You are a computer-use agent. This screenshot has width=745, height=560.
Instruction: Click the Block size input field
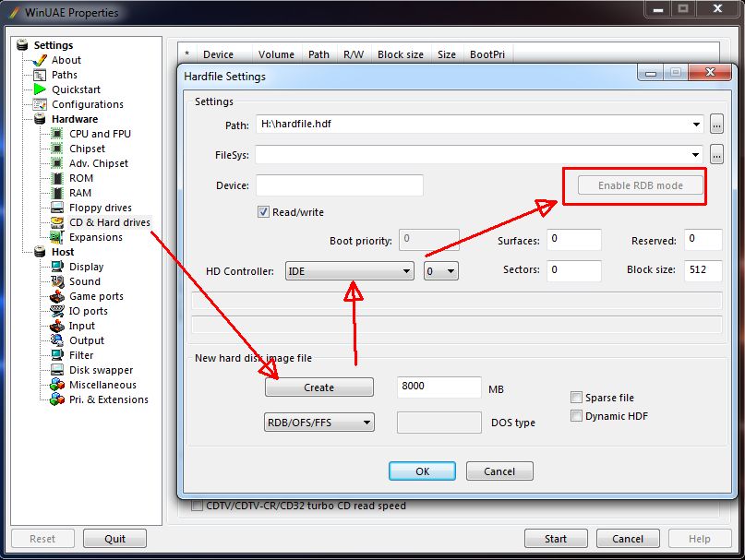(x=703, y=271)
